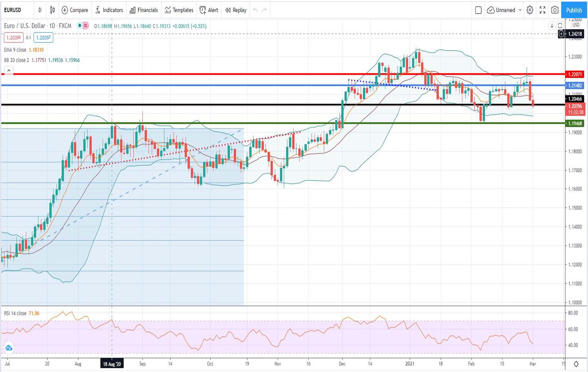Open the D timeframe interval dropdown

pos(40,10)
